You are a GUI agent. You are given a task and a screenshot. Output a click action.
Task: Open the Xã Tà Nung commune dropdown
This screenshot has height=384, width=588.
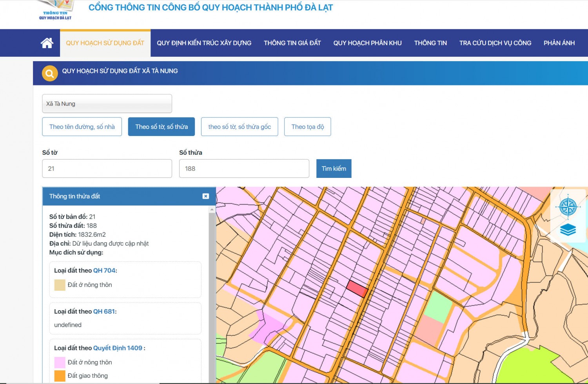107,104
